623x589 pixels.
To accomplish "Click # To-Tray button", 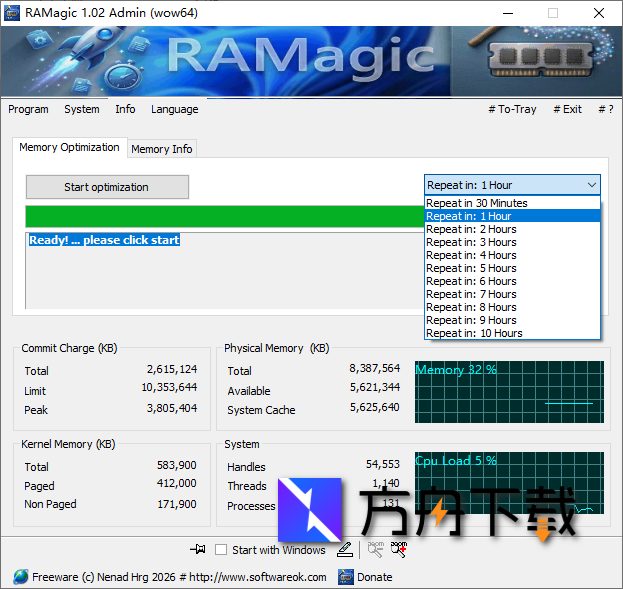I will [x=512, y=109].
